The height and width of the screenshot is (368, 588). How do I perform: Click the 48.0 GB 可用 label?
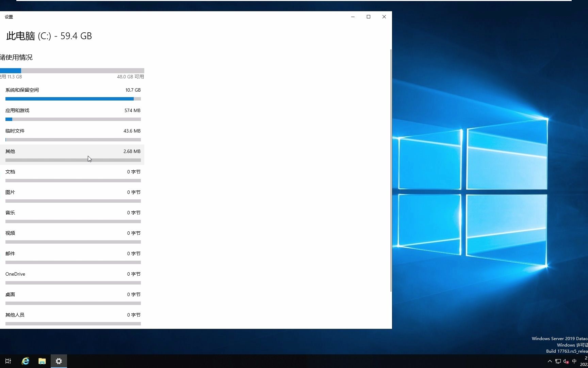(x=130, y=77)
